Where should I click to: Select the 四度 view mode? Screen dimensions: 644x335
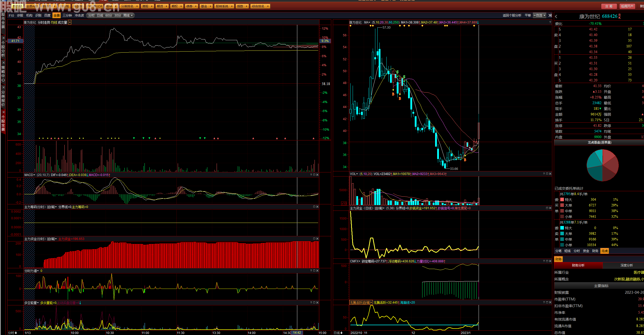tap(47, 15)
